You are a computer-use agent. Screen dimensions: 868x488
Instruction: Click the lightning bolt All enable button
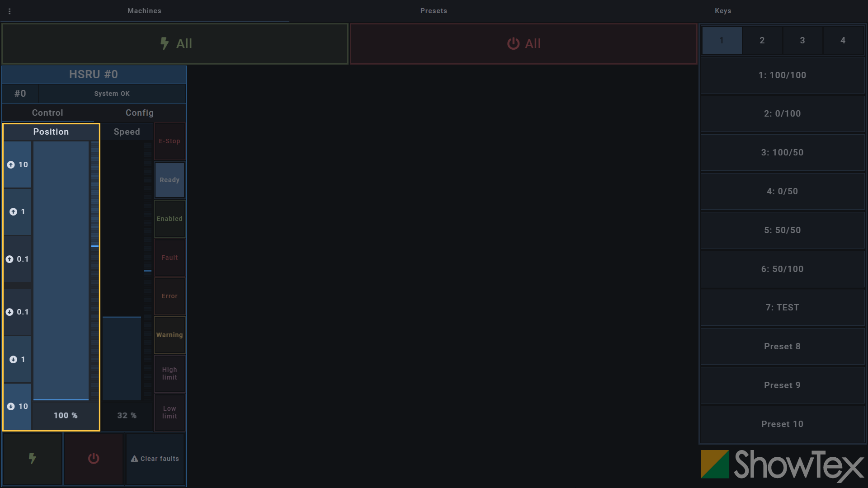pyautogui.click(x=175, y=44)
